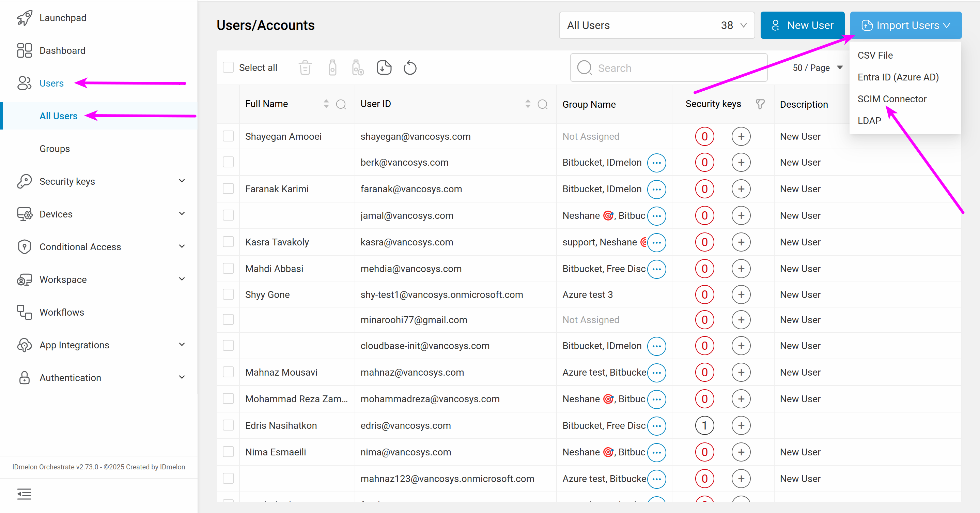Expand the App Integrations menu
The width and height of the screenshot is (980, 513).
182,344
